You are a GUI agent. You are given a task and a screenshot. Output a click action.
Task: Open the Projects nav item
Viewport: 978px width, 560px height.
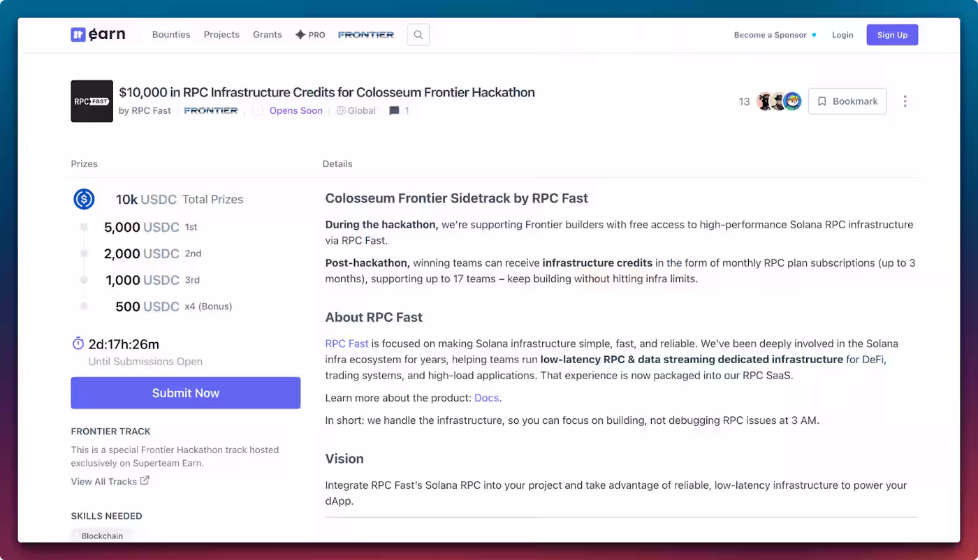point(221,34)
